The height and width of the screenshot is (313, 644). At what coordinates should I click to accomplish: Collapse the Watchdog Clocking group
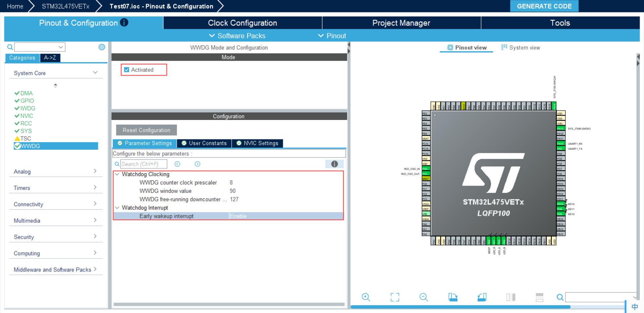pos(117,174)
